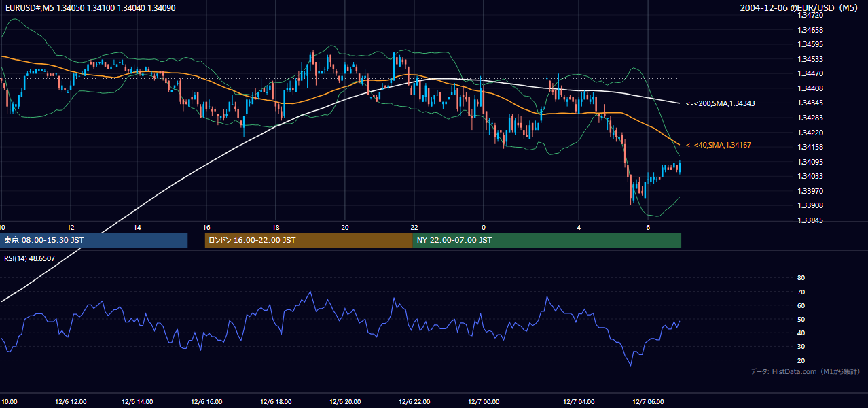Select the NY 22:00-07:00 JST session bar
Screen dimensions: 868x408
tap(547, 240)
